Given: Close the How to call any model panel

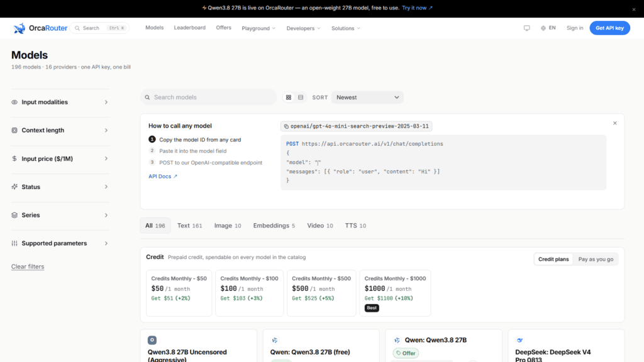Looking at the screenshot, I should point(615,123).
